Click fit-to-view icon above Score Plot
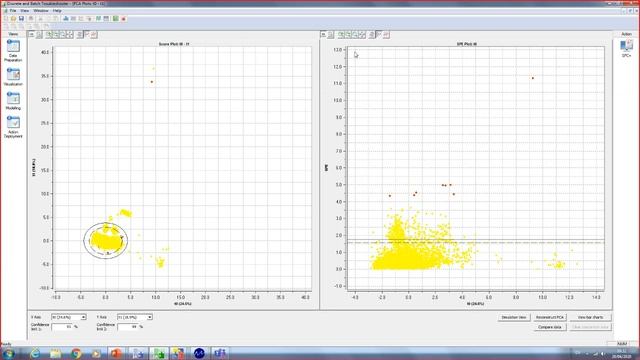The image size is (640, 360). (70, 35)
